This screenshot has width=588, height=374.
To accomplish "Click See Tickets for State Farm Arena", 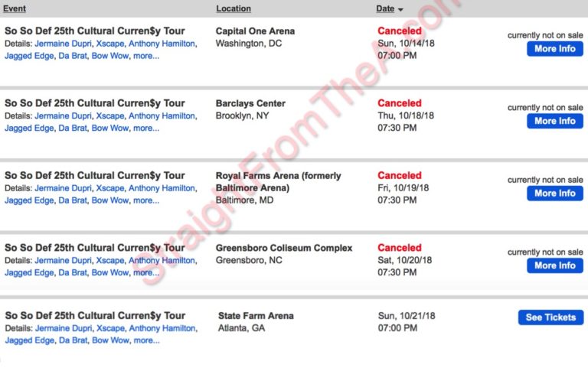I will (550, 317).
